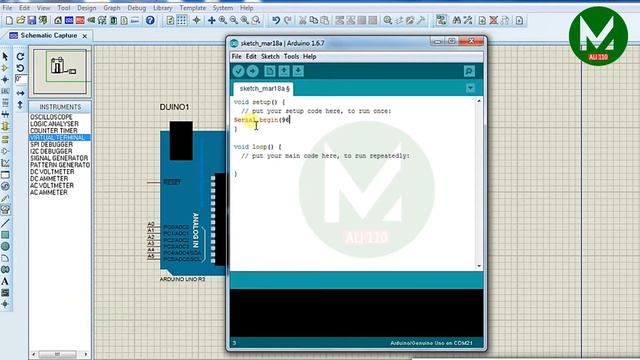Select the 2D Graphics Box tool
640x360 pixels.
click(5, 235)
